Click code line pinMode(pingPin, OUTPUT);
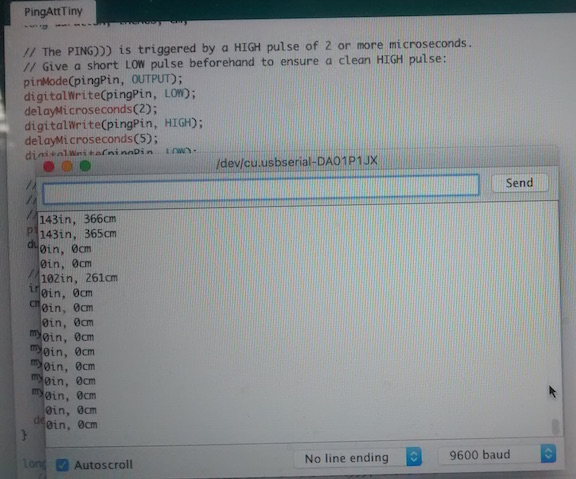This screenshot has height=479, width=576. (x=103, y=80)
